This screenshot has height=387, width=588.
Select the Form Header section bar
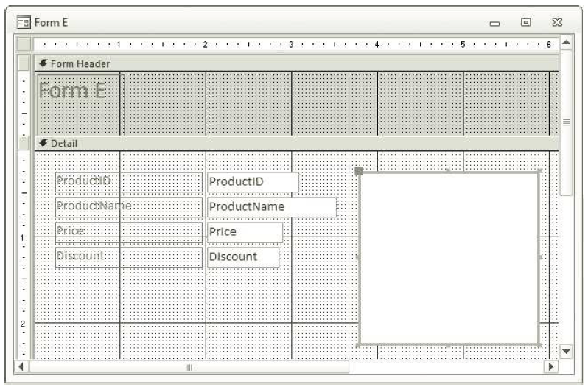click(x=296, y=63)
